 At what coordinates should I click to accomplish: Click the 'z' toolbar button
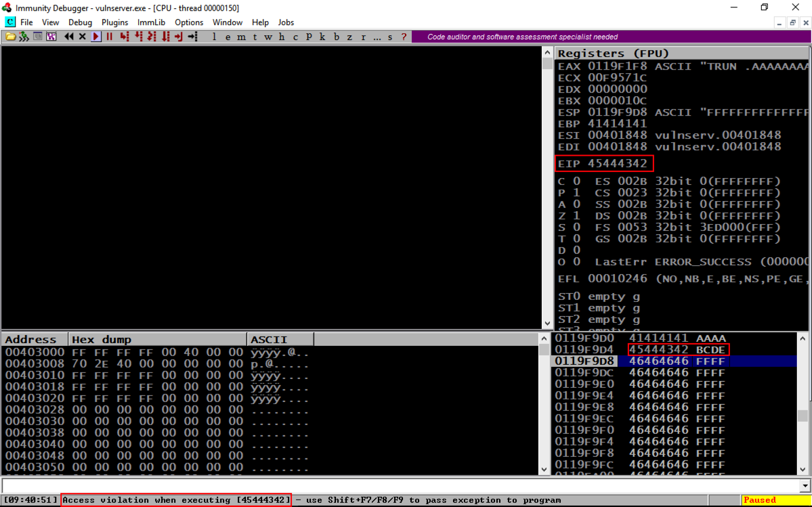click(349, 37)
